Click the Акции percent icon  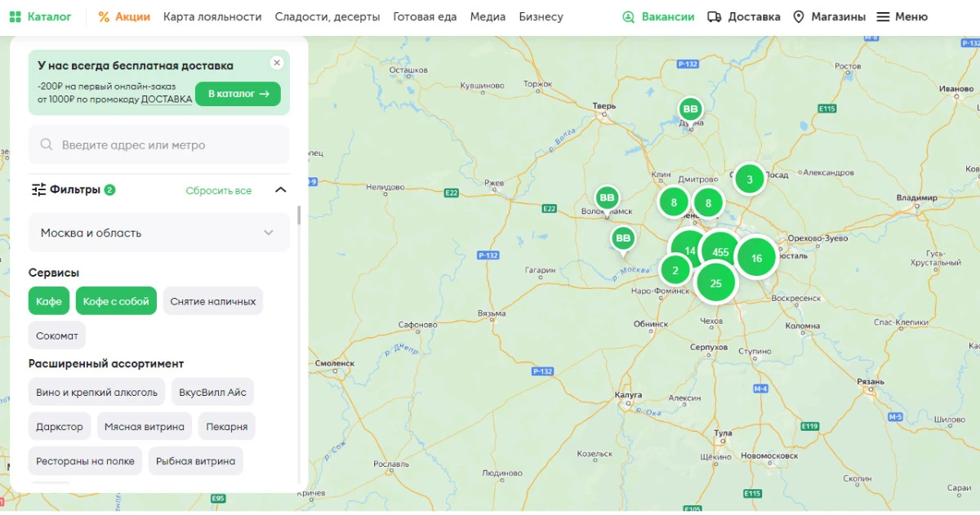104,16
